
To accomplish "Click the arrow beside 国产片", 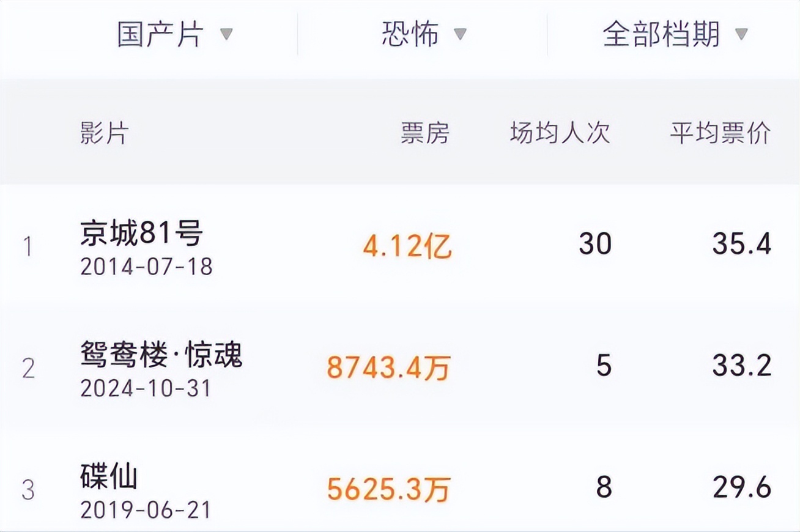I will (226, 35).
